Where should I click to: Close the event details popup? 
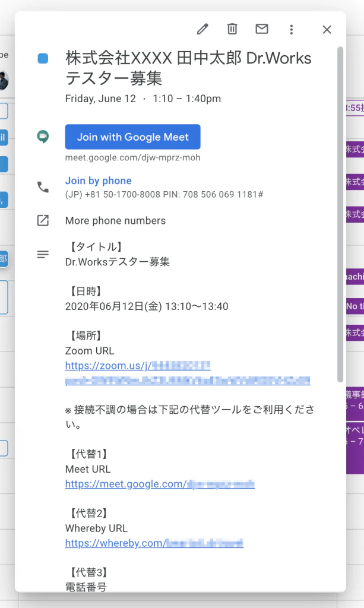click(x=327, y=30)
